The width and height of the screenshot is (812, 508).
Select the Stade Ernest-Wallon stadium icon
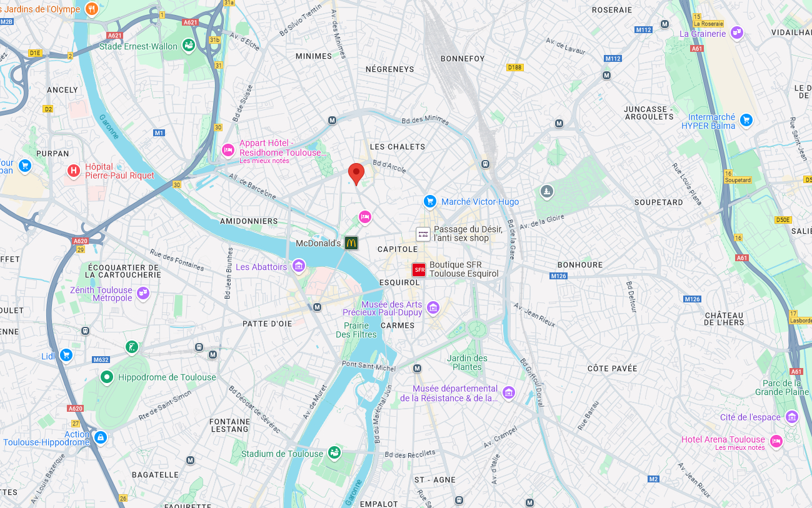pyautogui.click(x=188, y=46)
